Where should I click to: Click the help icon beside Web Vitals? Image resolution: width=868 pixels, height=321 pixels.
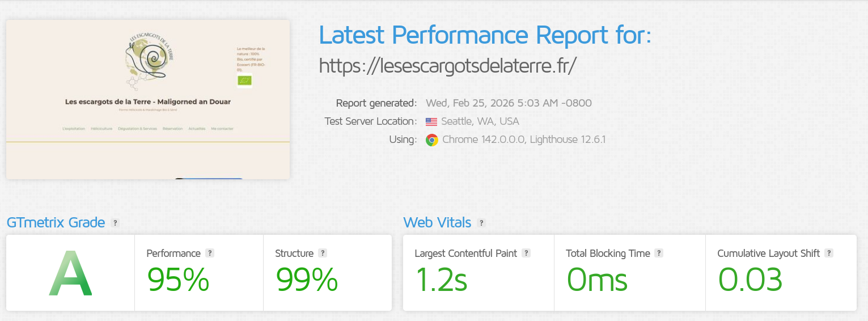(x=481, y=223)
